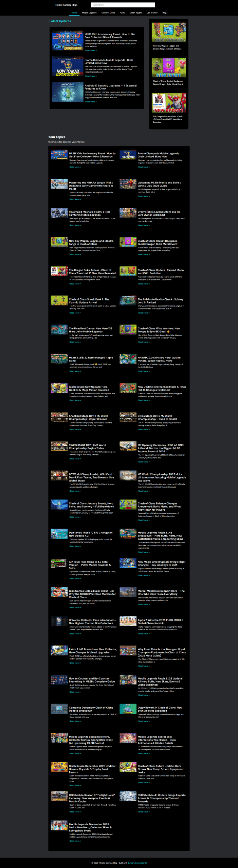This screenshot has height=868, width=238.
Task: Select the Clash of Clans nav tab
Action: pos(108,13)
